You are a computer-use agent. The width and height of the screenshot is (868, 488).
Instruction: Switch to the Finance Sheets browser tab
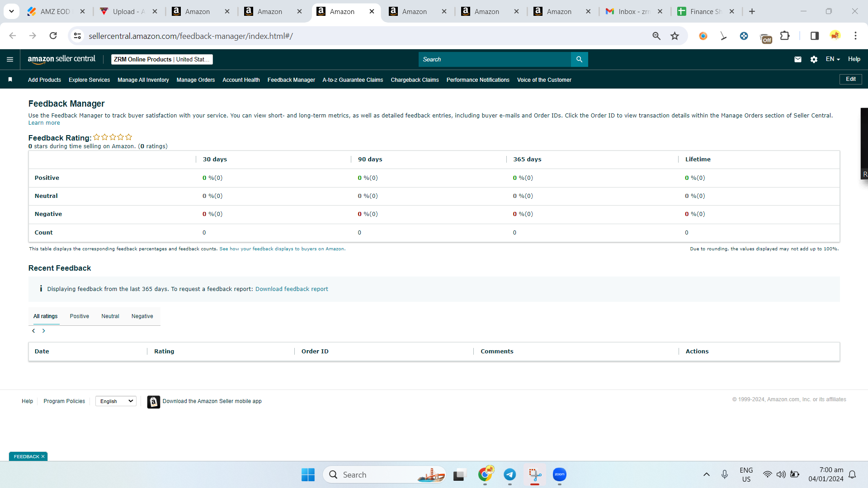pyautogui.click(x=706, y=11)
